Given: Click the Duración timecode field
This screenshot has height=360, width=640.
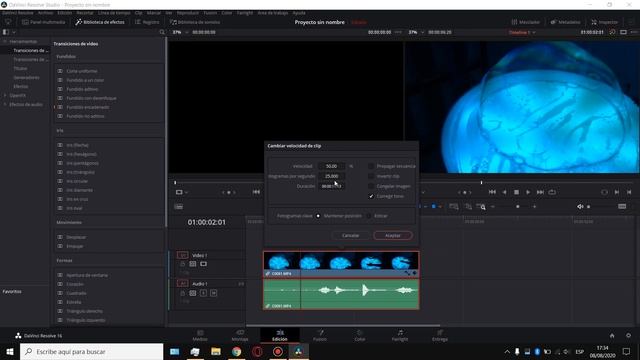Looking at the screenshot, I should 331,186.
